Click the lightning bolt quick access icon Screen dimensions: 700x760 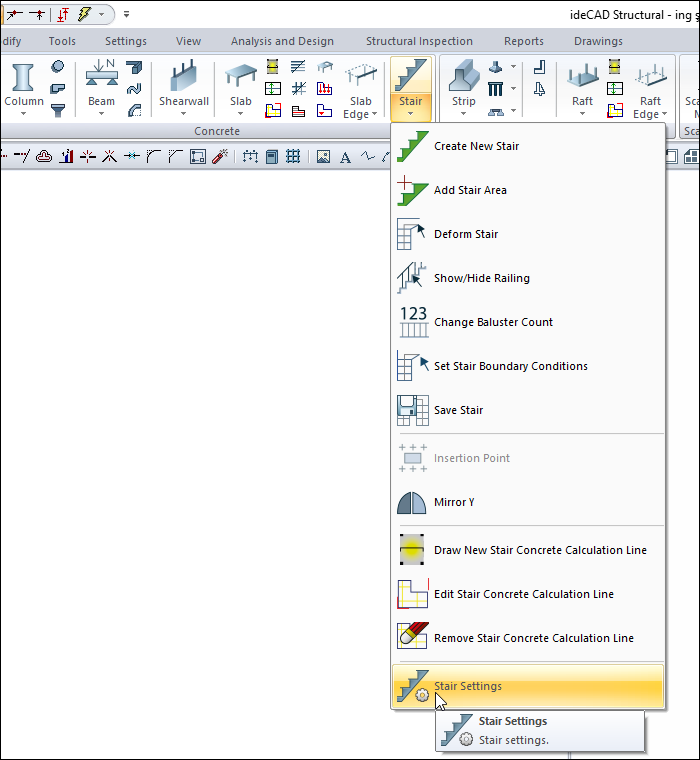[x=84, y=15]
